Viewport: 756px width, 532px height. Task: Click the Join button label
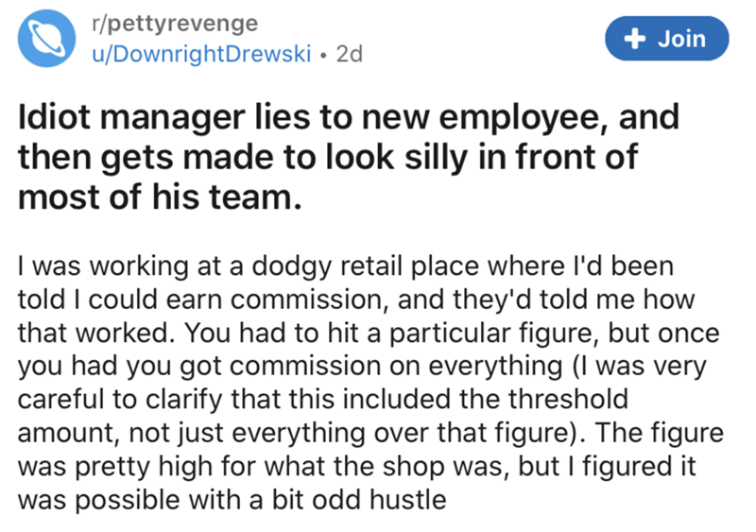pos(682,40)
